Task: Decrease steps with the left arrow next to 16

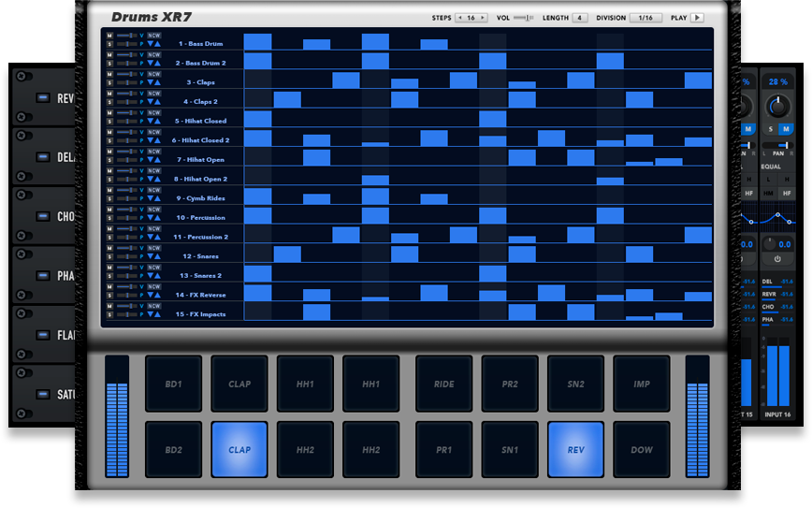Action: (459, 18)
